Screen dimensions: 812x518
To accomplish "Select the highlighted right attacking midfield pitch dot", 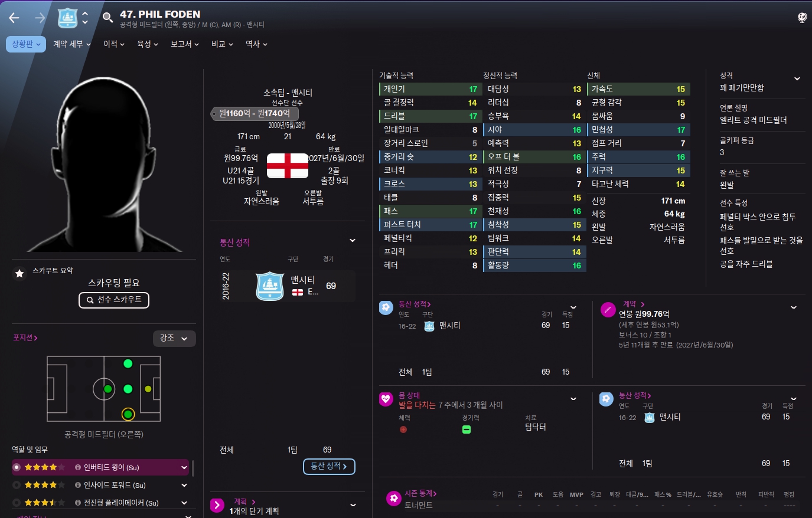I will point(128,414).
